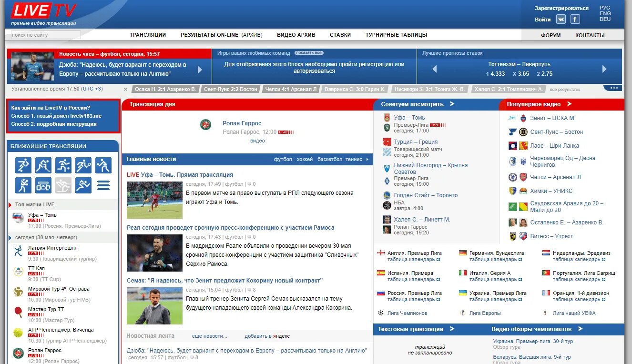Click the volleyball icon beside Мировой Тур 4*, Острава
Screen dimensions: 632x364
coord(18,292)
